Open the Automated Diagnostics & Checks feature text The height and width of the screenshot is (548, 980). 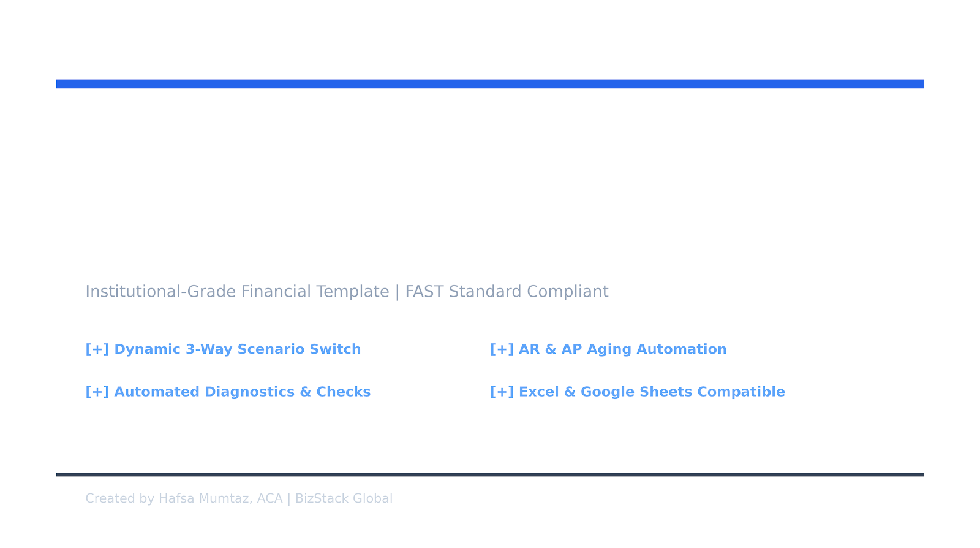point(243,392)
